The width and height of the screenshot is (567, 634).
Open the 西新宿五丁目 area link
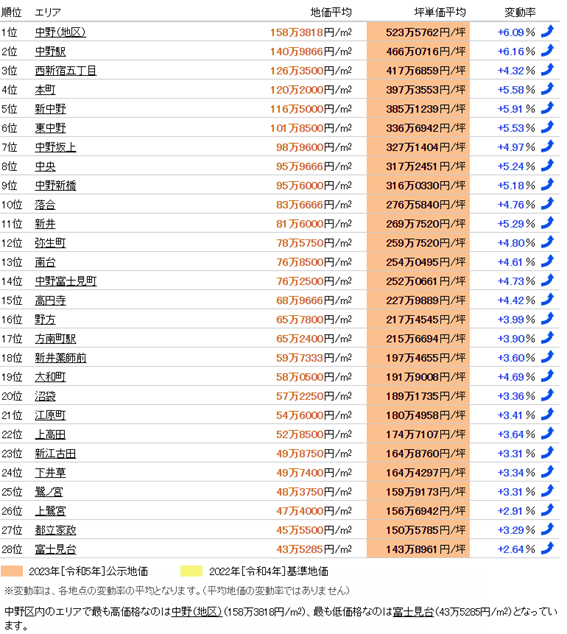click(66, 71)
